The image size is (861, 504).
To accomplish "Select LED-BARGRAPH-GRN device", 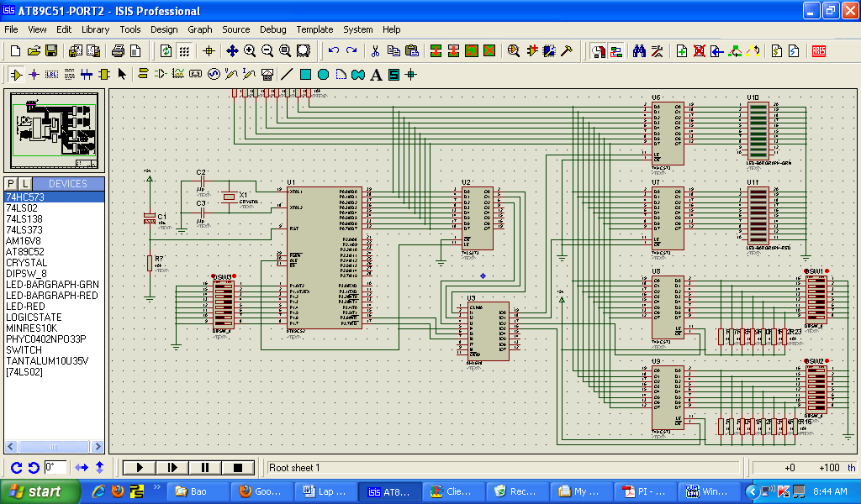I will pos(55,285).
